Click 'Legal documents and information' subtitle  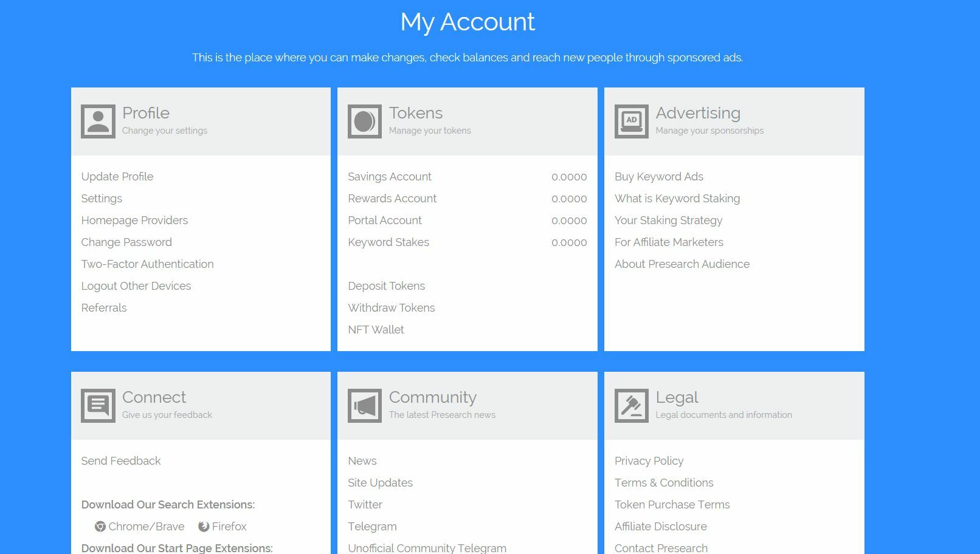pos(723,415)
